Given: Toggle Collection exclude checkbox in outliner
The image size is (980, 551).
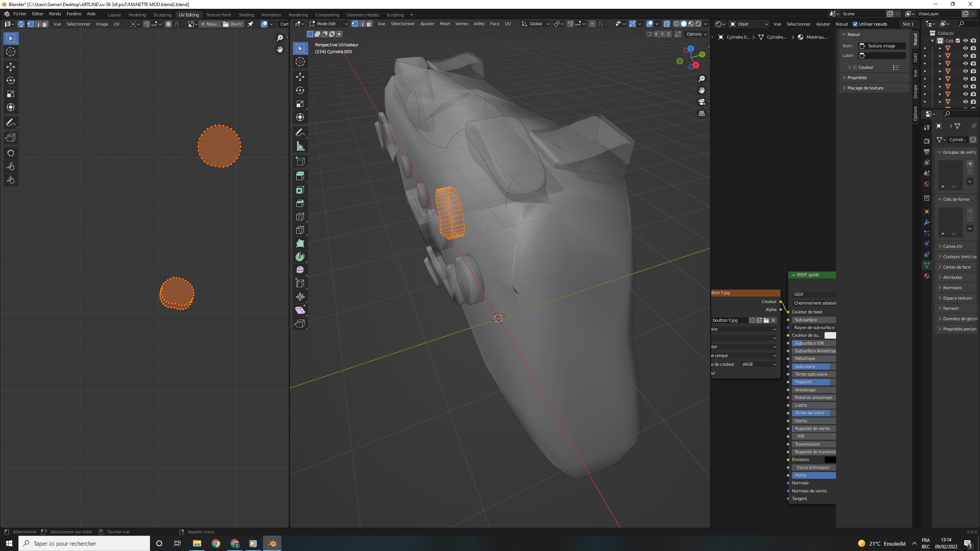Looking at the screenshot, I should (x=958, y=41).
